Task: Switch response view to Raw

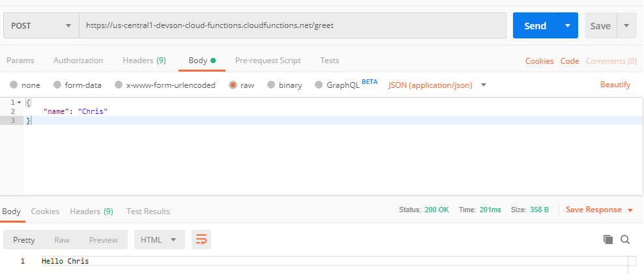Action: tap(62, 240)
